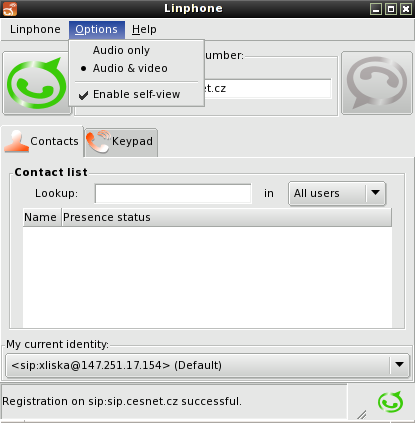Expand the current identity dropdown

click(x=208, y=365)
